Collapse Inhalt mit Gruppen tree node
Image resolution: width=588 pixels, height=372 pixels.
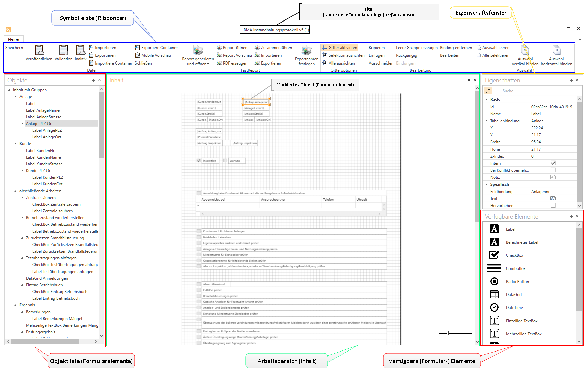point(9,90)
